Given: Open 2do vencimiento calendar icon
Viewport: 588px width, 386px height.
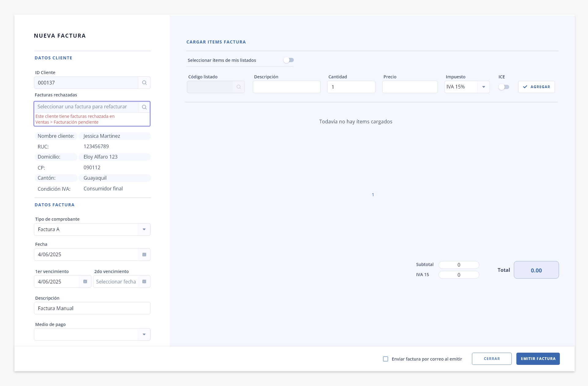Looking at the screenshot, I should (x=144, y=281).
